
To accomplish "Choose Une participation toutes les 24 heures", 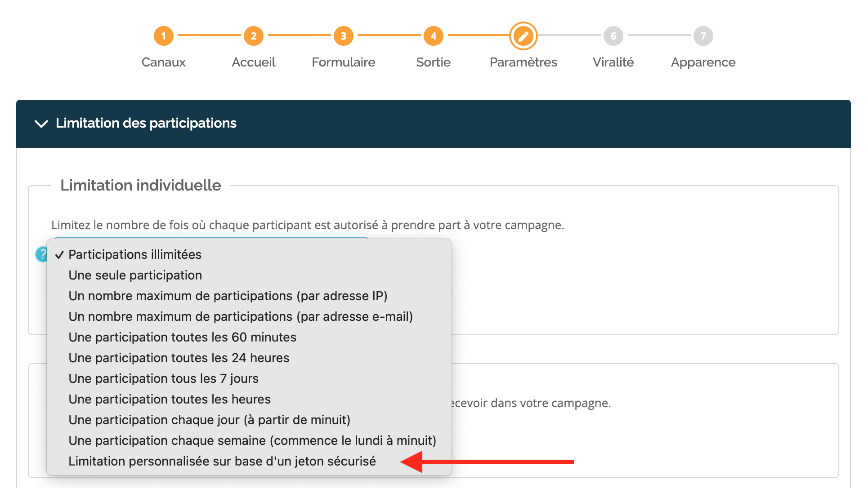I will [x=249, y=358].
